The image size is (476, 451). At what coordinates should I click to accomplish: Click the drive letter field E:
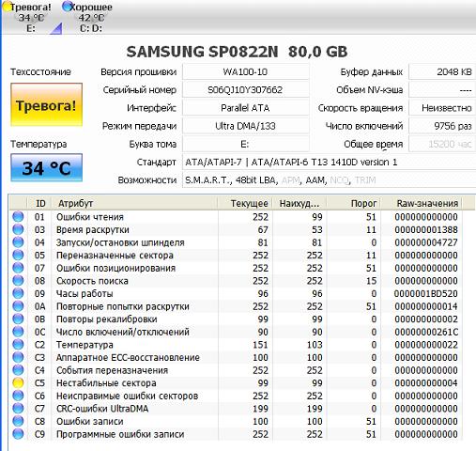point(245,144)
